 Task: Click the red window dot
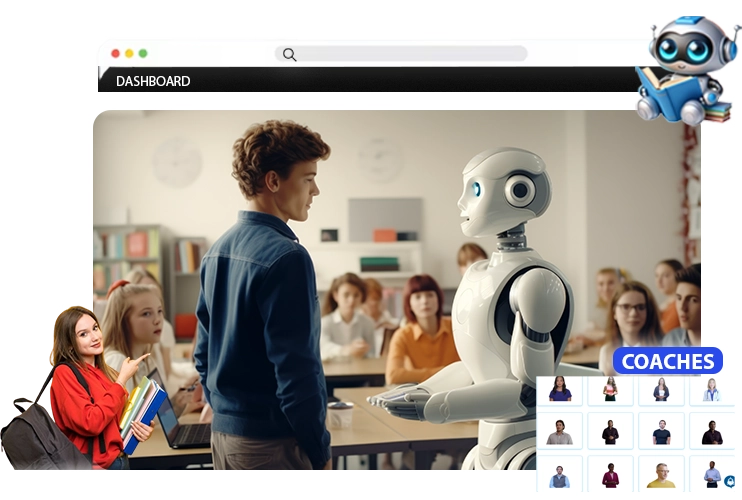pos(115,53)
